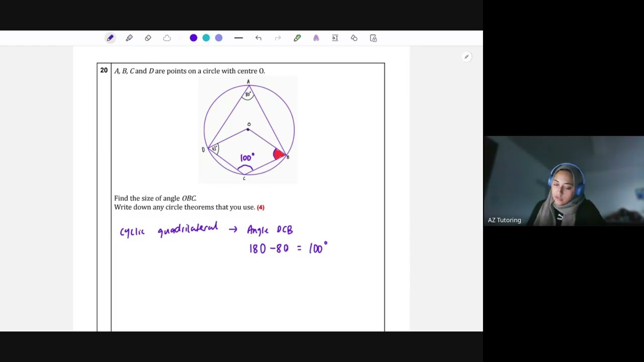Choose the dark purple ink color
The image size is (644, 362).
coord(194,38)
